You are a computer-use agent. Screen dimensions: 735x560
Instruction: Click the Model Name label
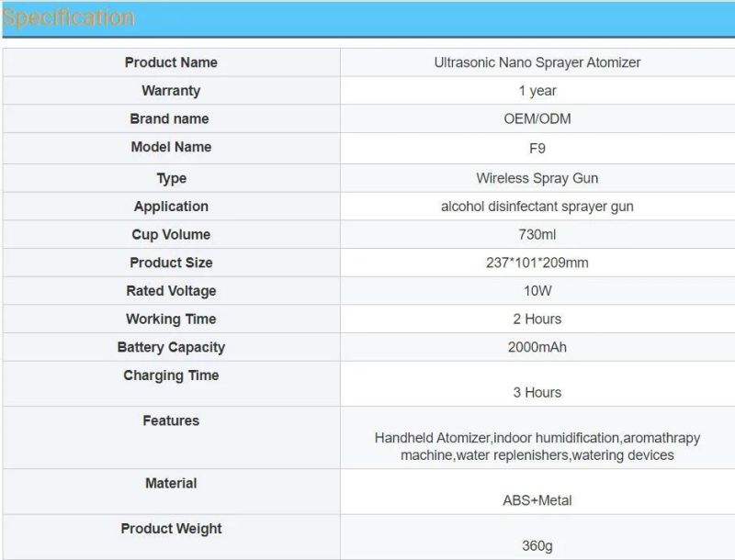point(171,147)
